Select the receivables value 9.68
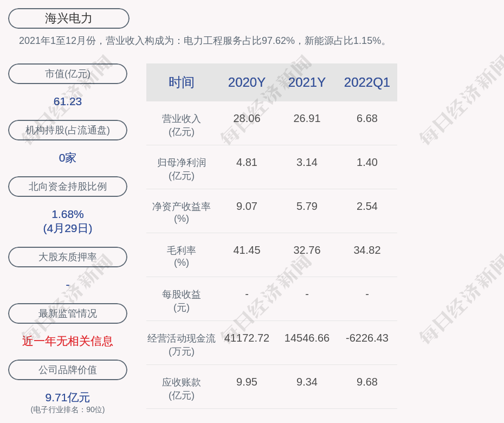504x423 pixels. [x=367, y=382]
